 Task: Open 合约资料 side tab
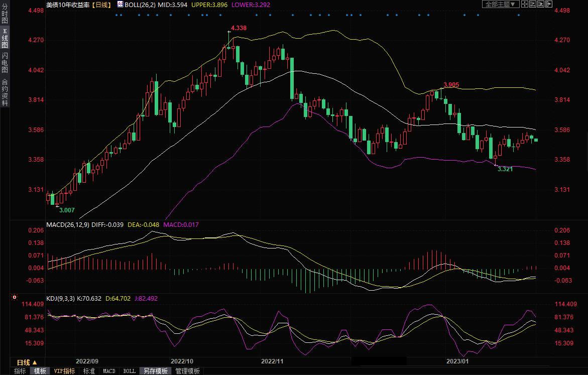[x=5, y=92]
